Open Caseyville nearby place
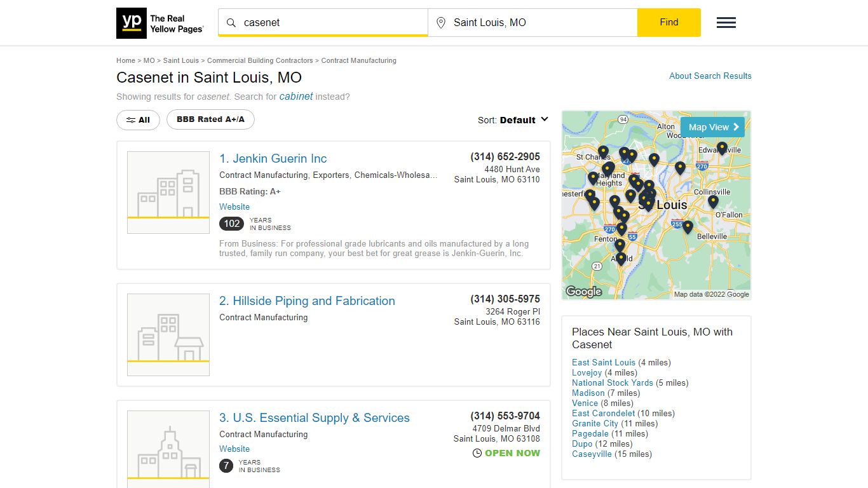 [592, 454]
